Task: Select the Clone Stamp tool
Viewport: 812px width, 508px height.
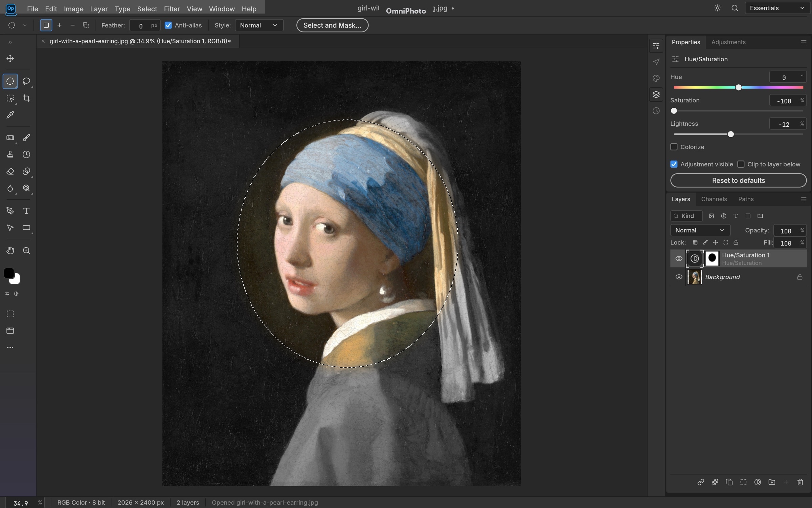Action: tap(10, 155)
